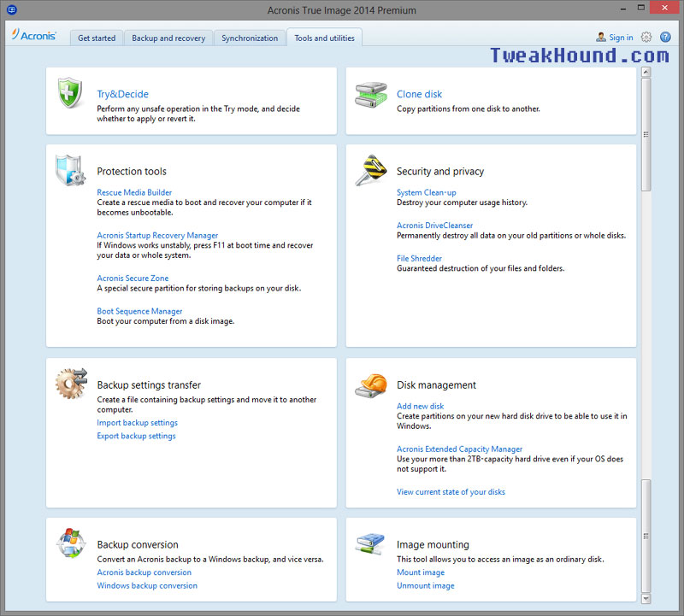Open Acronis Secure Zone
The height and width of the screenshot is (616, 684).
[x=133, y=279]
